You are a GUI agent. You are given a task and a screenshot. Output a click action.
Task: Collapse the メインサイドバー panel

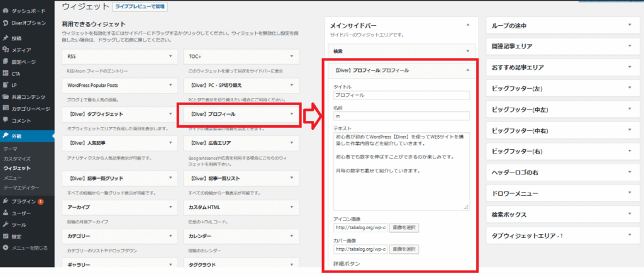[468, 24]
